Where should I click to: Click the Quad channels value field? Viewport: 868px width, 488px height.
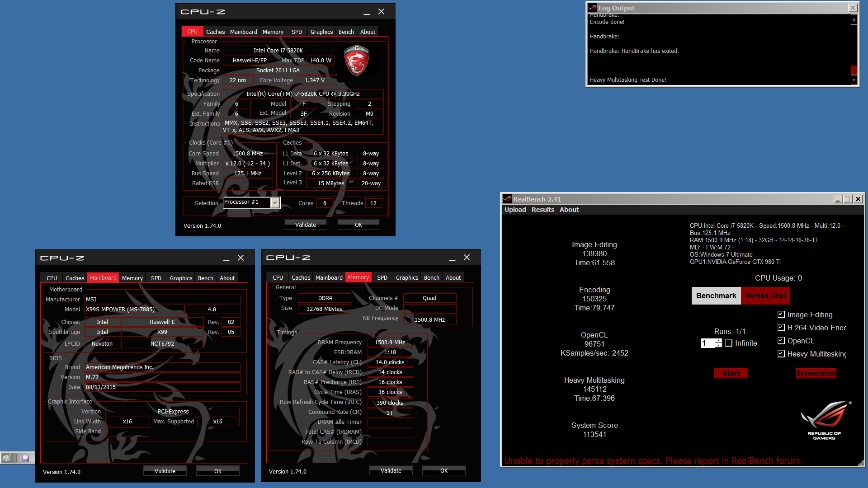click(x=429, y=298)
